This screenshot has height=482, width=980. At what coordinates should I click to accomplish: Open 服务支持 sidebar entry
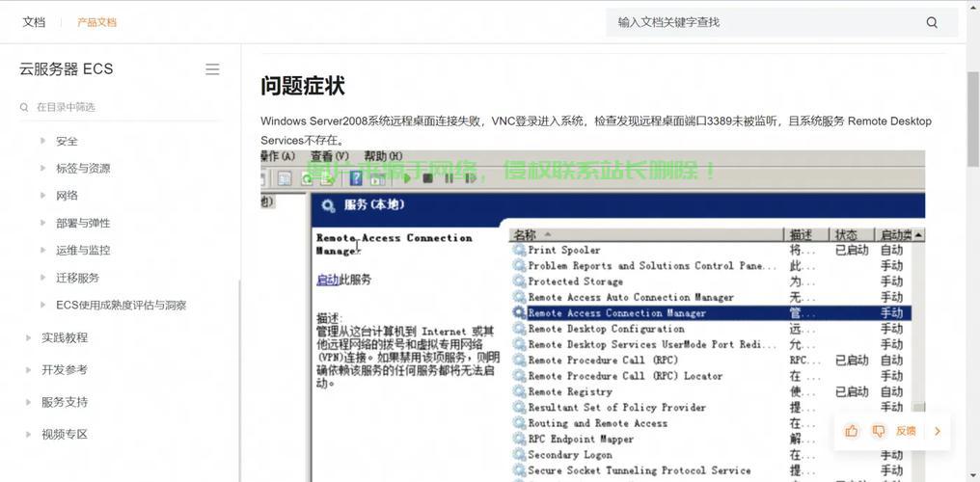tap(65, 402)
